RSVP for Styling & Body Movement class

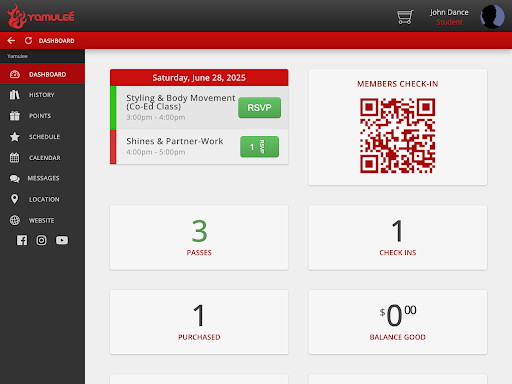point(259,108)
